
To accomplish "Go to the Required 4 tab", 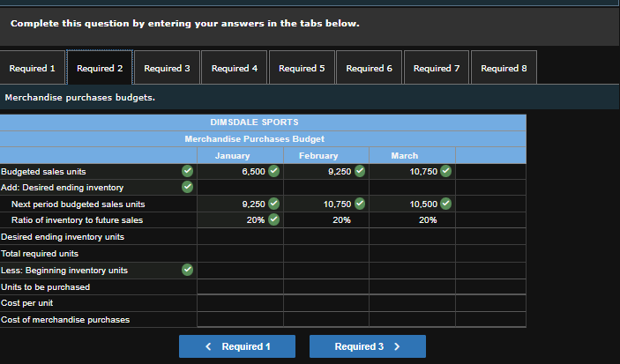I will pos(235,68).
